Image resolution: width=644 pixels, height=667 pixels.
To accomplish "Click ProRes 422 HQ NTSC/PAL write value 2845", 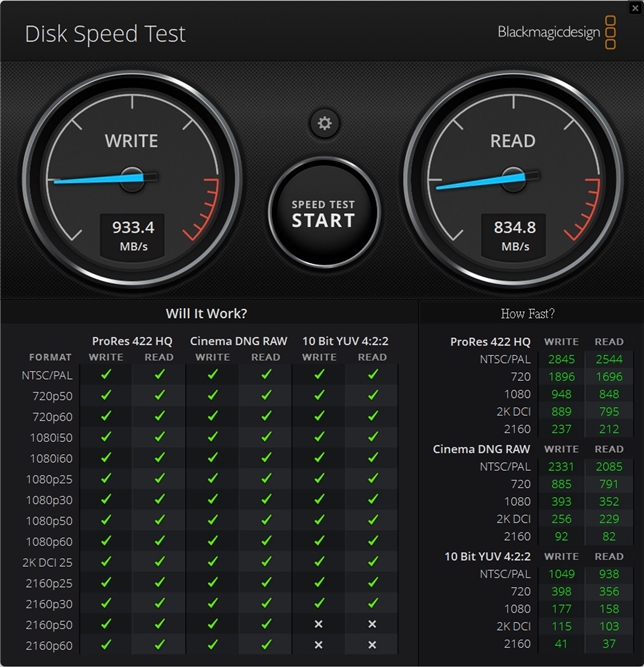I will tap(561, 359).
